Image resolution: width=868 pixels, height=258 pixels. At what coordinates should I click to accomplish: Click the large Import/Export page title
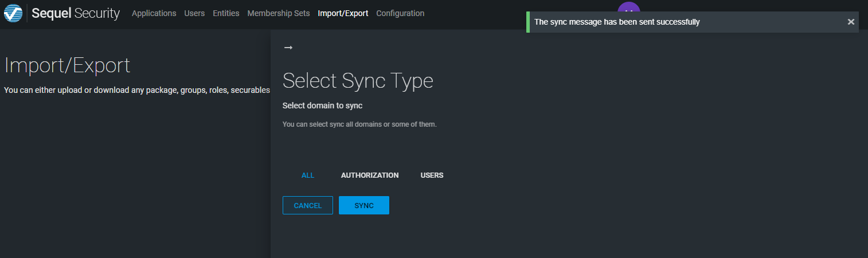point(67,66)
